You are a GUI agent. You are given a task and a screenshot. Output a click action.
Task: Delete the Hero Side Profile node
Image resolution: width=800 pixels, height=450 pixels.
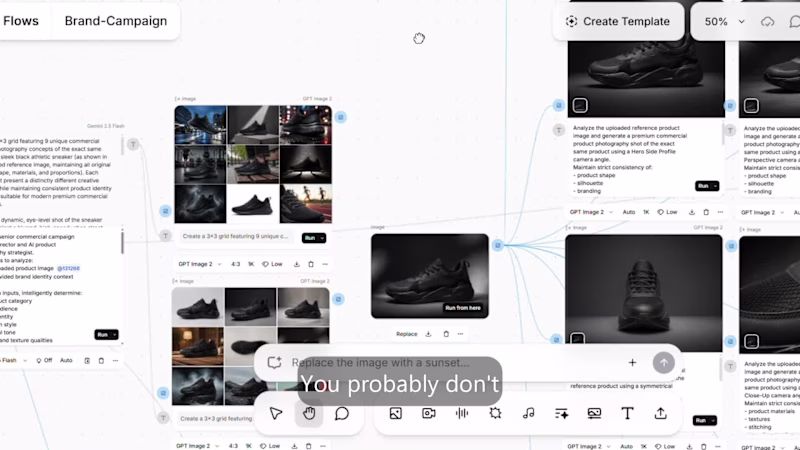point(706,212)
